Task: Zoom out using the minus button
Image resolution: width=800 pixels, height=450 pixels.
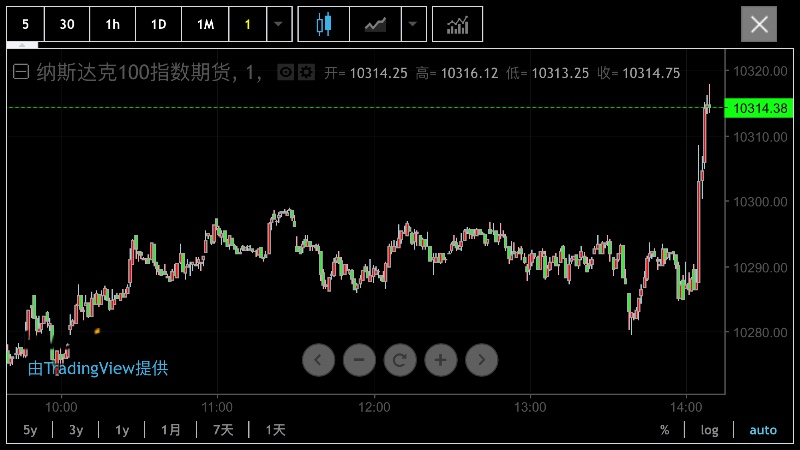Action: click(359, 360)
